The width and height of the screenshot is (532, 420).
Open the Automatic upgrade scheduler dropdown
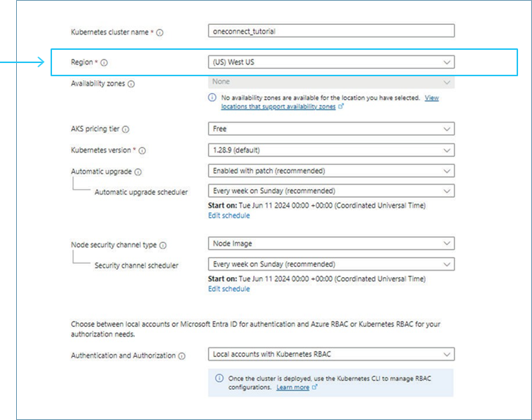(330, 191)
